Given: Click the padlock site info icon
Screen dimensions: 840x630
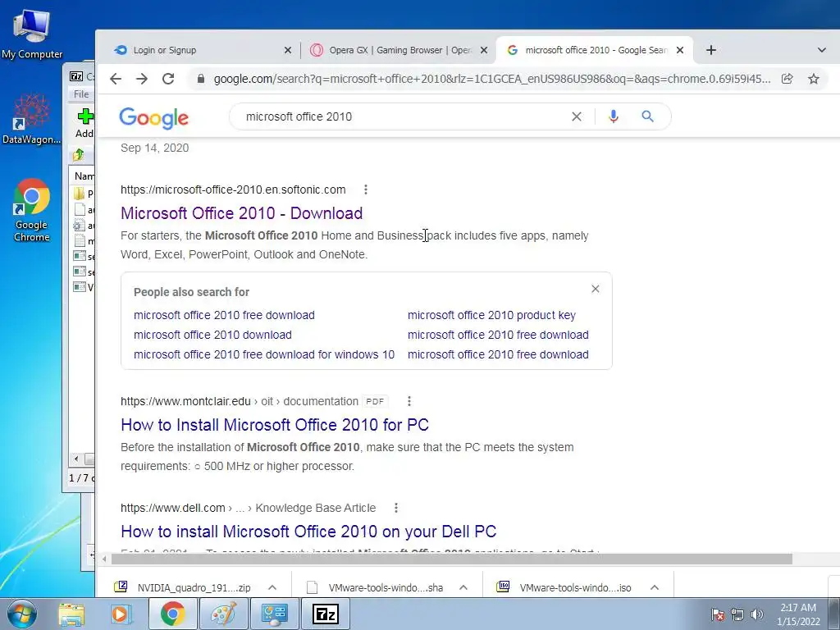Looking at the screenshot, I should click(201, 79).
